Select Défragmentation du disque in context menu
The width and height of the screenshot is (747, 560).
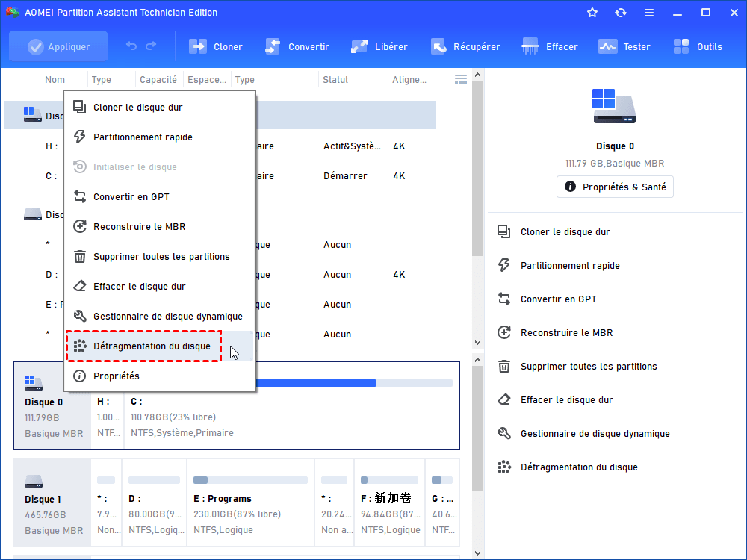point(160,346)
